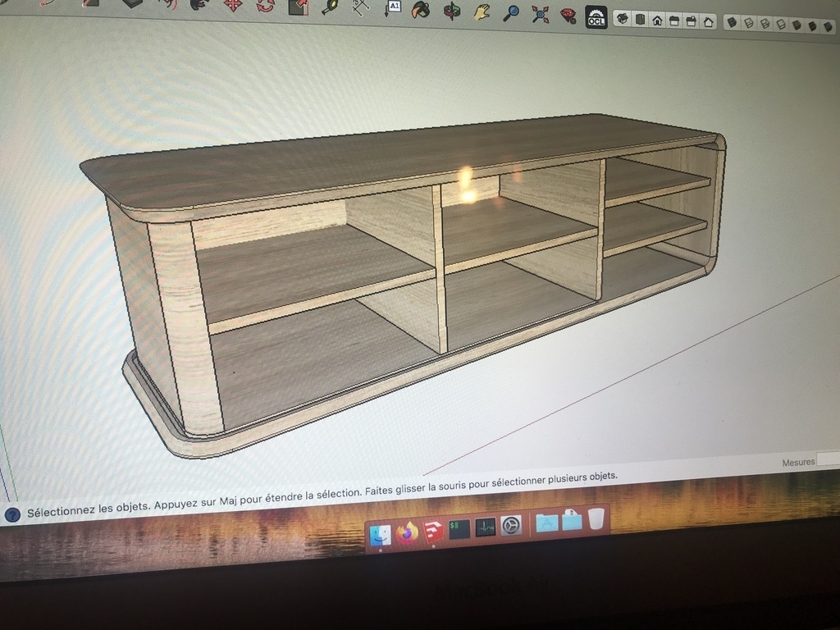Viewport: 840px width, 630px height.
Task: Switch to the Iso view
Action: click(x=623, y=20)
